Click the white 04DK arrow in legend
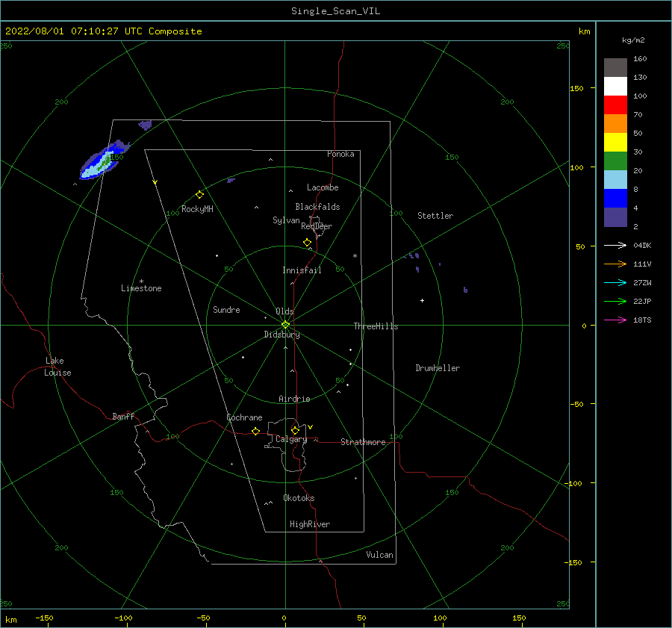The width and height of the screenshot is (672, 628). click(x=615, y=245)
